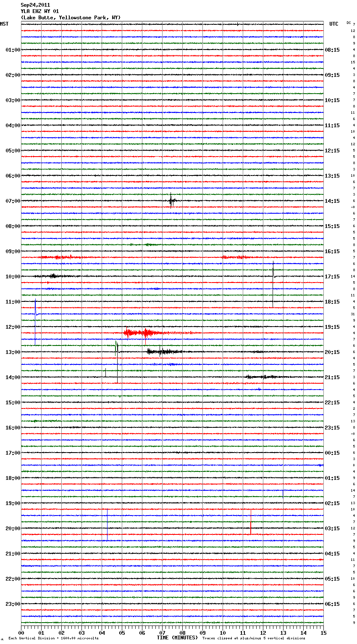Click the 19:15 UTC time label
Viewport: 357px width, 644px height.
(332, 327)
